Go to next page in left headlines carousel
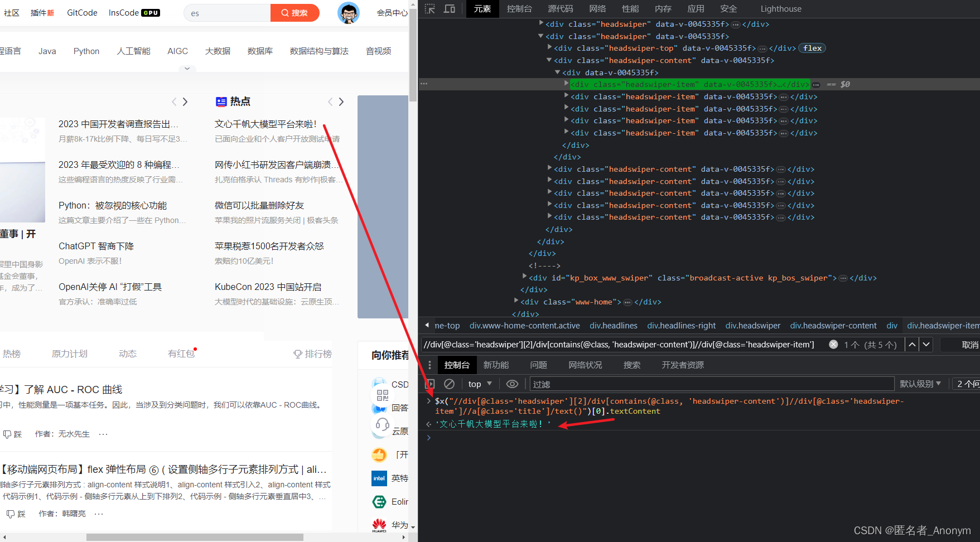The image size is (980, 542). [x=185, y=101]
